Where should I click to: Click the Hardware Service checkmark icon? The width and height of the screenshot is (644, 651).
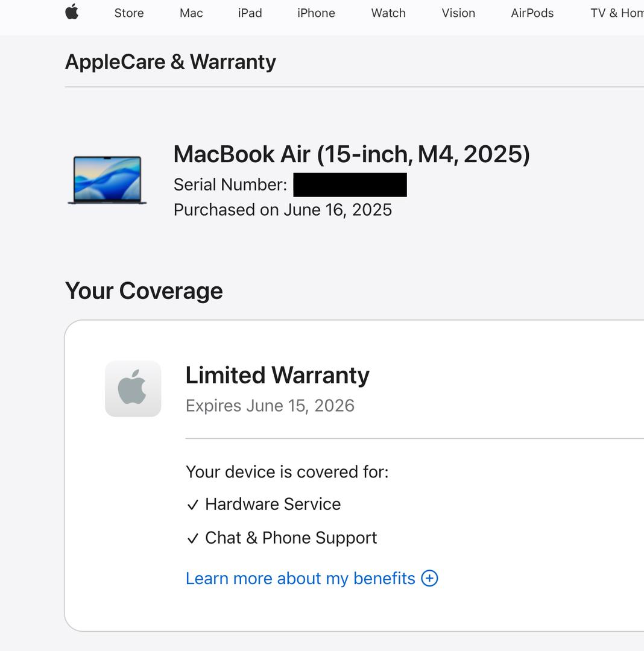[193, 505]
